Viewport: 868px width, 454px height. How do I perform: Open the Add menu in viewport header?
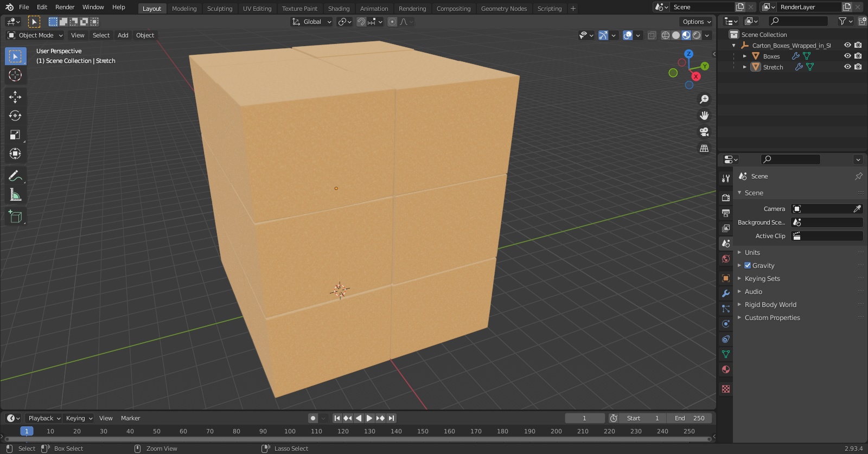(123, 35)
